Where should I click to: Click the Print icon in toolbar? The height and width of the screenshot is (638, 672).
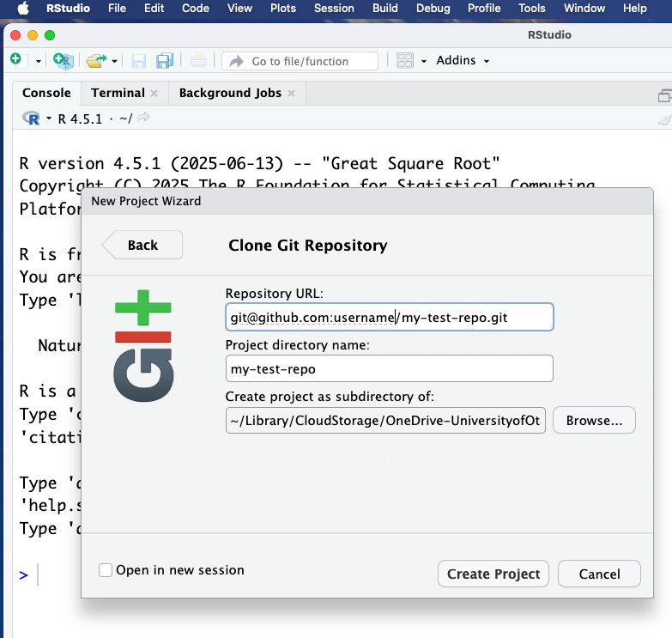pos(198,60)
